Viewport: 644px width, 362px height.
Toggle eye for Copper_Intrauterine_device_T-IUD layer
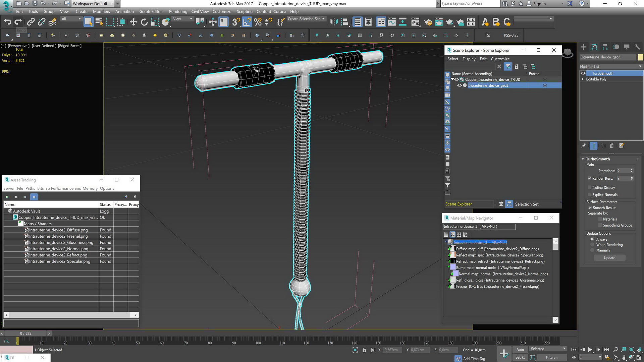click(457, 79)
